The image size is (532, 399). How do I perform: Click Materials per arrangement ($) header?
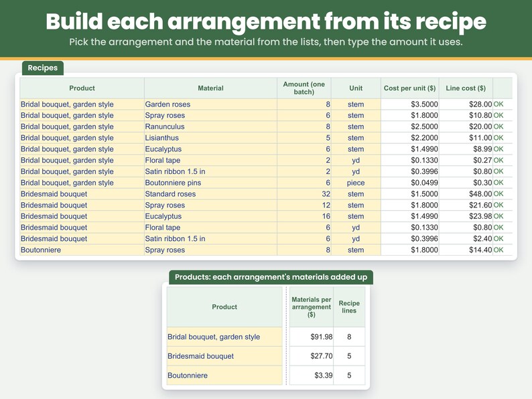coord(312,307)
